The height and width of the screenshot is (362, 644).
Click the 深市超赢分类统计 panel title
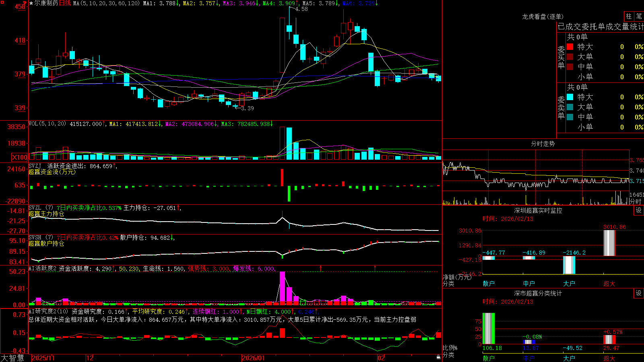click(x=538, y=293)
